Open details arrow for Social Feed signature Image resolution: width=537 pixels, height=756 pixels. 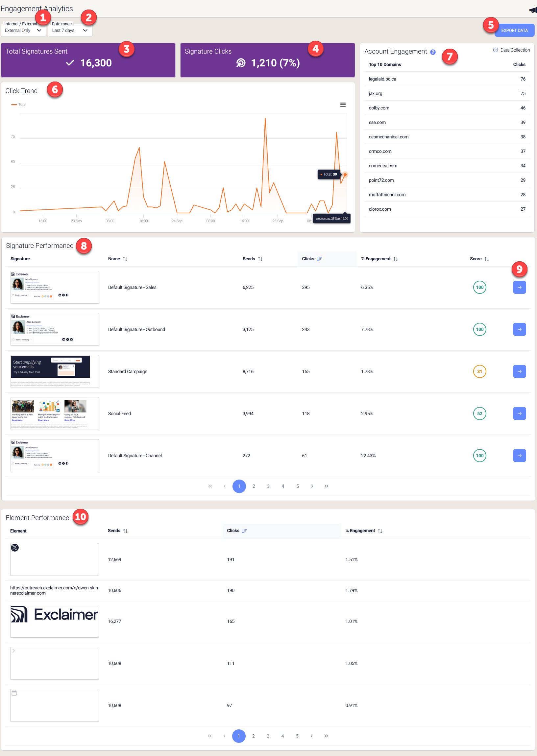[x=519, y=413]
